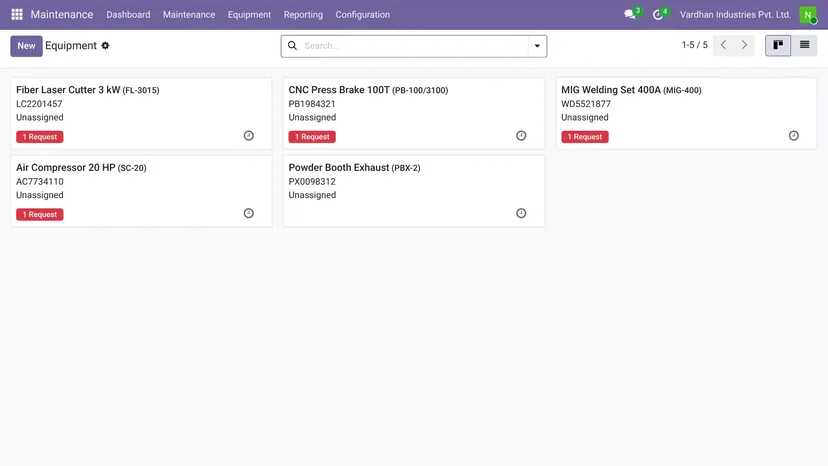Create New equipment record

coord(26,46)
